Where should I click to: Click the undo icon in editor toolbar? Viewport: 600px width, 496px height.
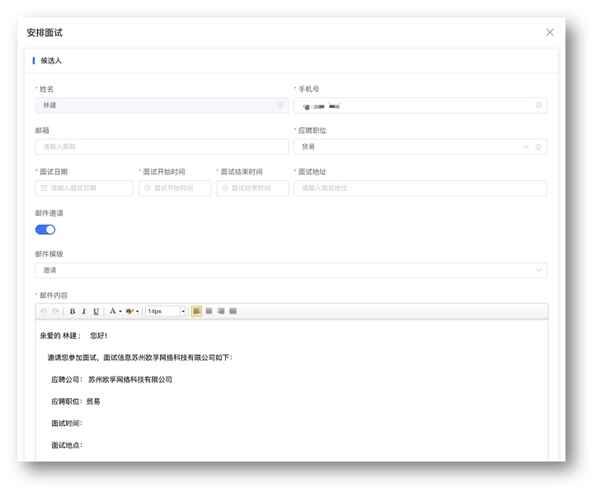coord(43,312)
